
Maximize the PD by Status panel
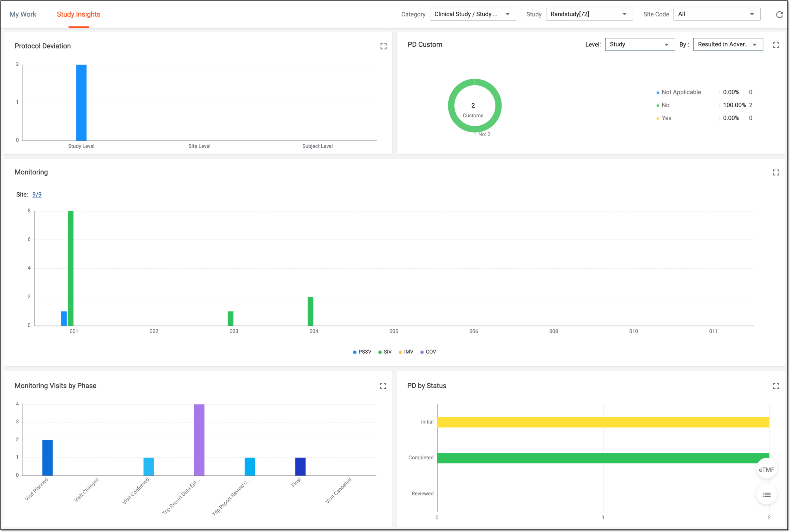(776, 386)
